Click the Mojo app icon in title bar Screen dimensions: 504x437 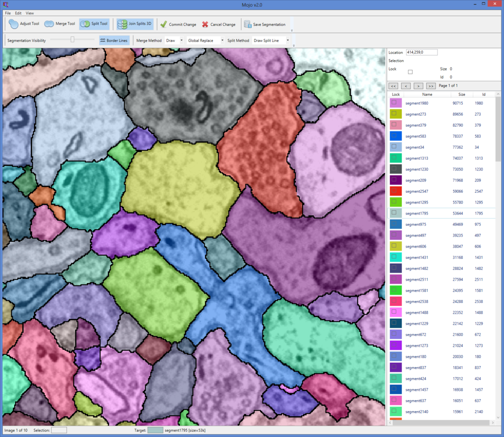tap(6, 4)
